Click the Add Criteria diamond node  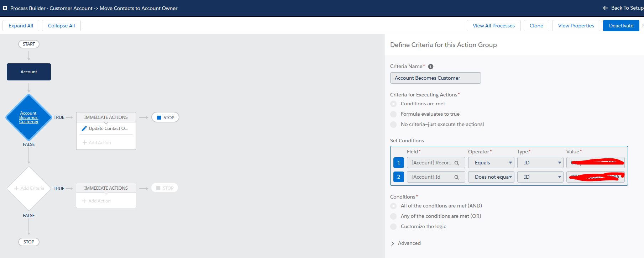click(29, 188)
